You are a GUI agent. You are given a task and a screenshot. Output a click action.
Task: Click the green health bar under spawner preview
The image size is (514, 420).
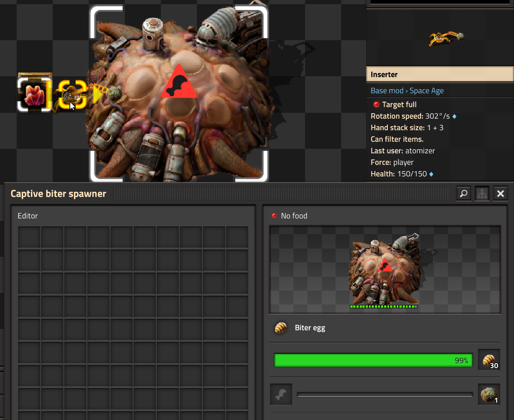tap(384, 307)
